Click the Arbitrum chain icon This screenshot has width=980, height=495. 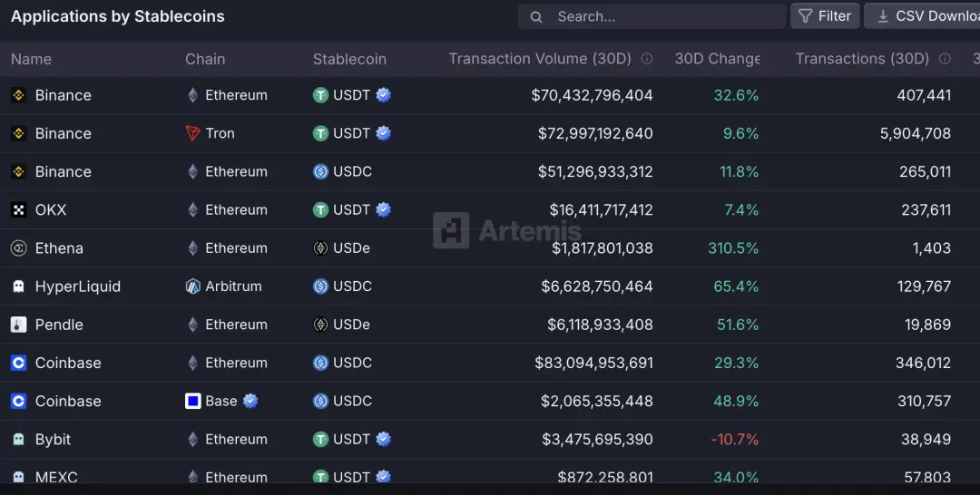(192, 286)
